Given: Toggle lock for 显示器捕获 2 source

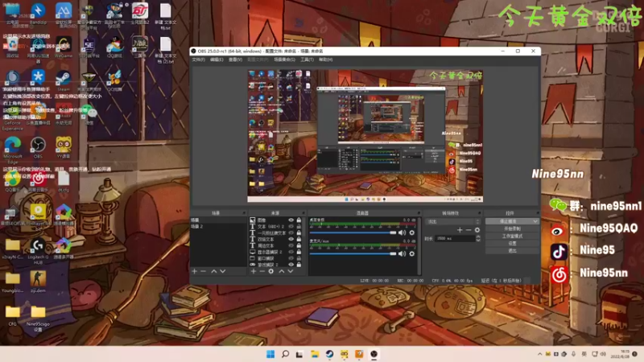Looking at the screenshot, I should click(299, 252).
